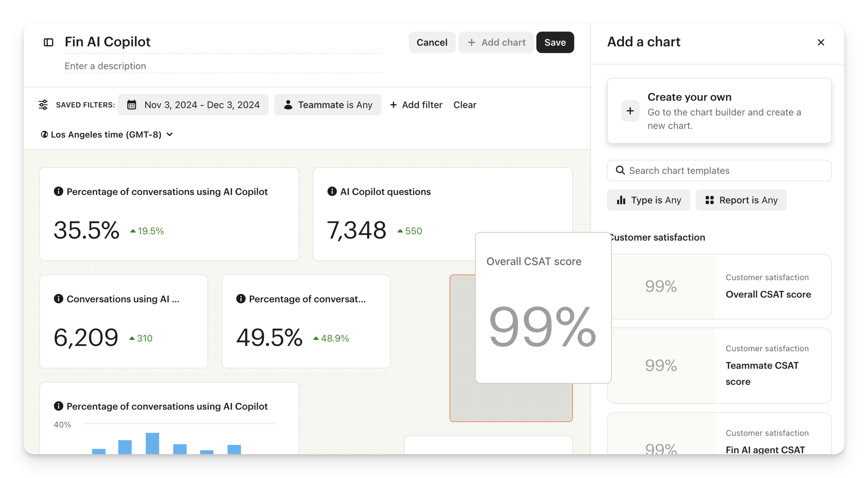Click the 6,209 conversations value

86,337
